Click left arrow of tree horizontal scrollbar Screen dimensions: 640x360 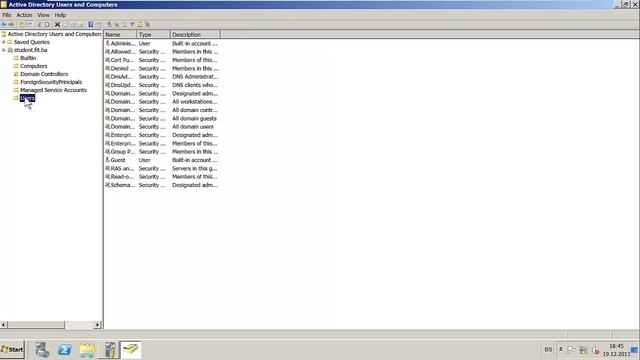4,325
